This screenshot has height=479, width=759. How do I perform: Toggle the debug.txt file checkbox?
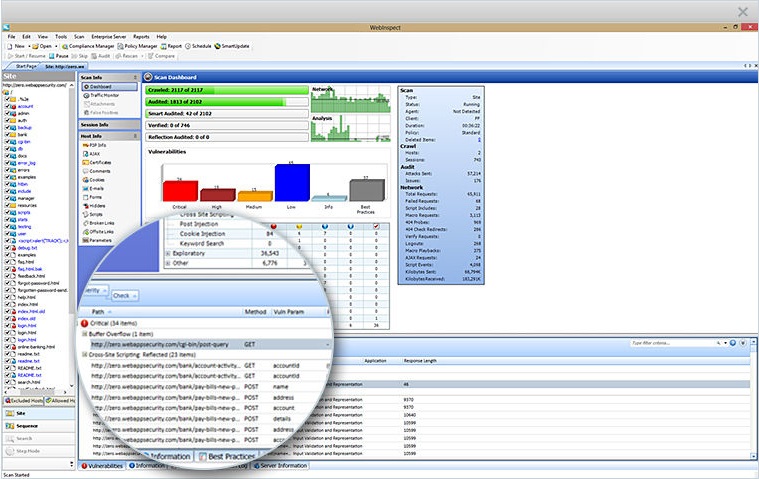click(7, 248)
